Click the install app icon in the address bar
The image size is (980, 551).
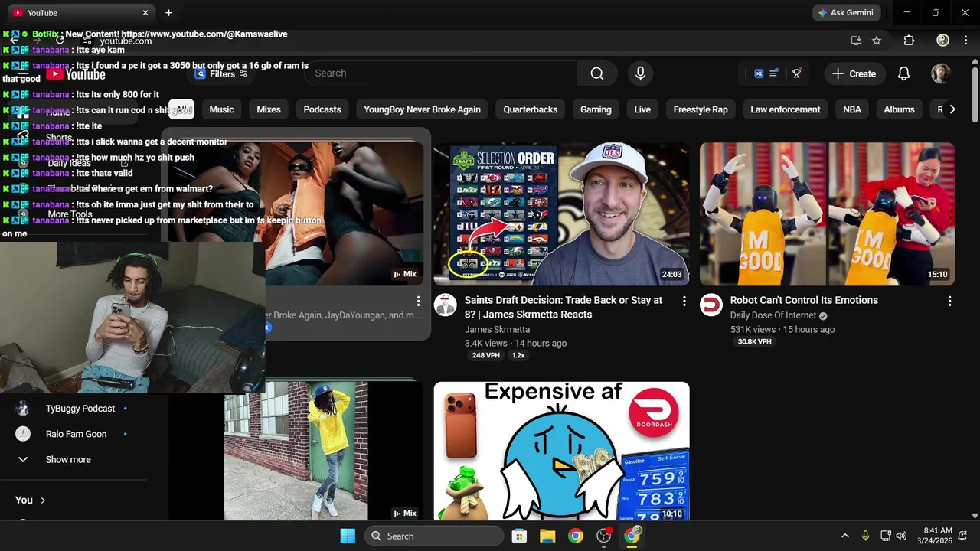[x=856, y=41]
